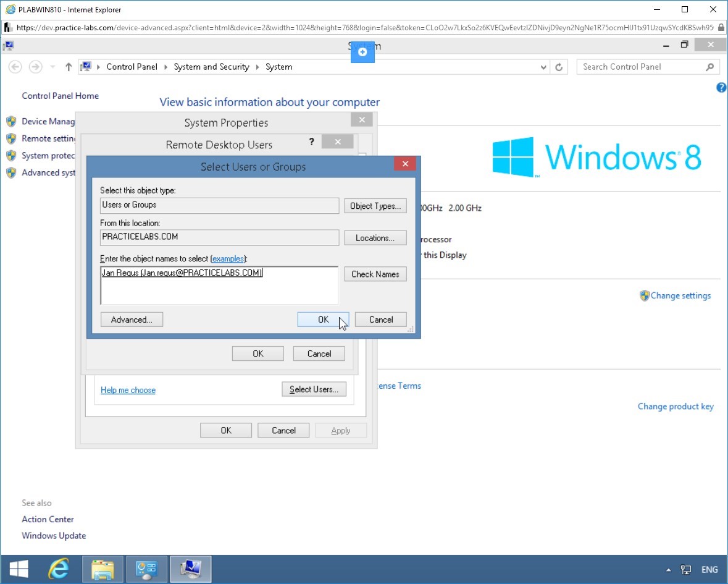Close the Select Users or Groups dialog

405,164
